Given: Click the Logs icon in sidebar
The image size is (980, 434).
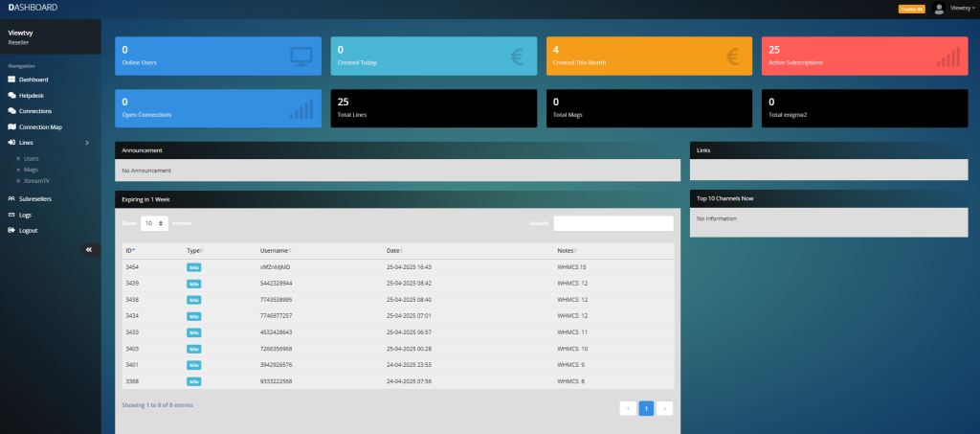Looking at the screenshot, I should 11,215.
